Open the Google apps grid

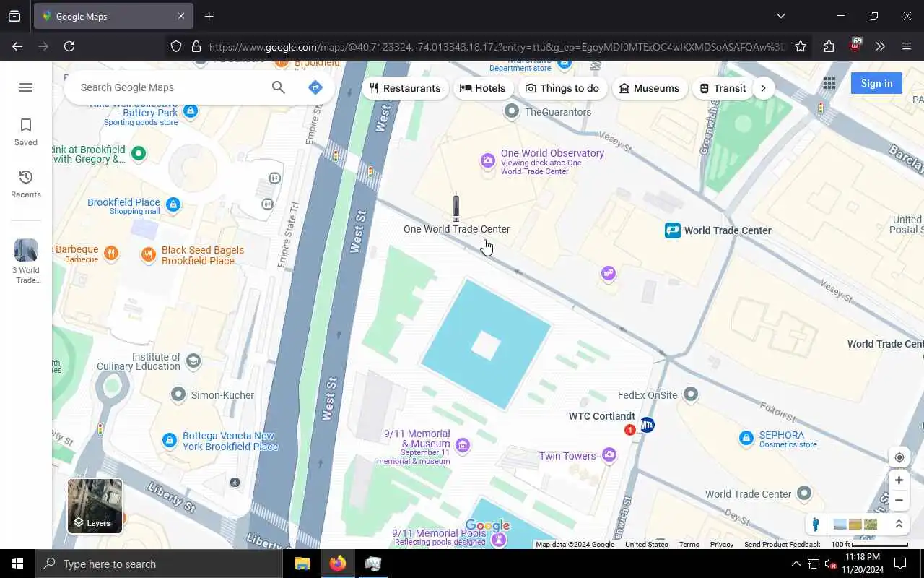pyautogui.click(x=829, y=83)
